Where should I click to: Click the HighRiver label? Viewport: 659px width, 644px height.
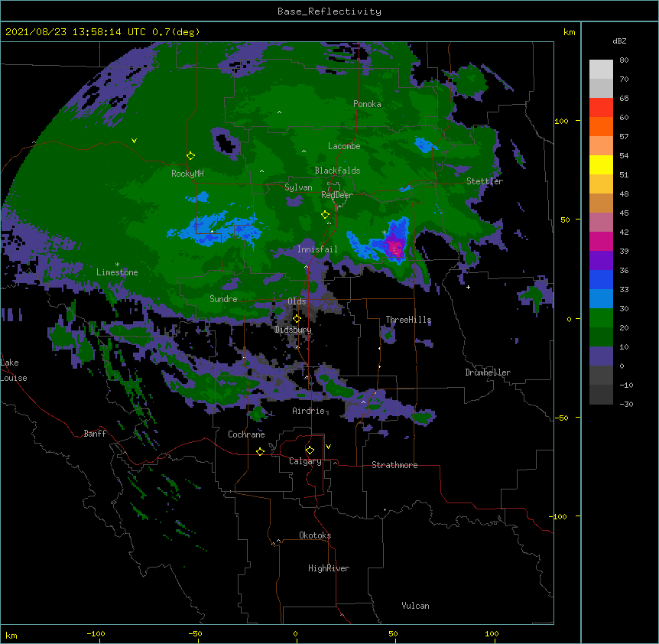pyautogui.click(x=329, y=568)
